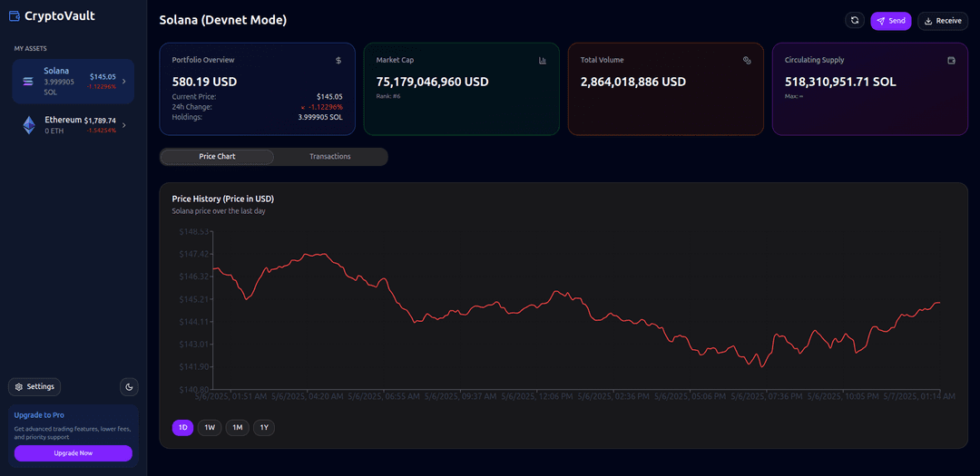Click the 5/6/2025, 12:06 PM x-axis label
The image size is (980, 476).
click(x=537, y=397)
